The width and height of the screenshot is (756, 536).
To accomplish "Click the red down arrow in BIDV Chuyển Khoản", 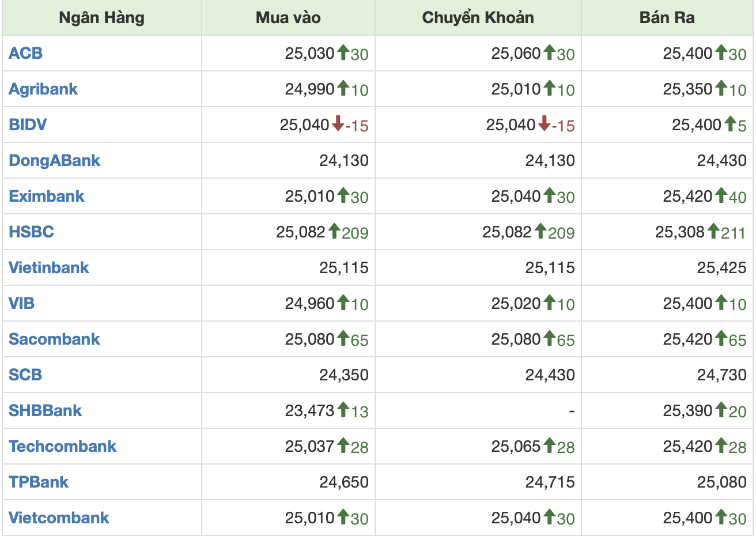I will coord(544,123).
